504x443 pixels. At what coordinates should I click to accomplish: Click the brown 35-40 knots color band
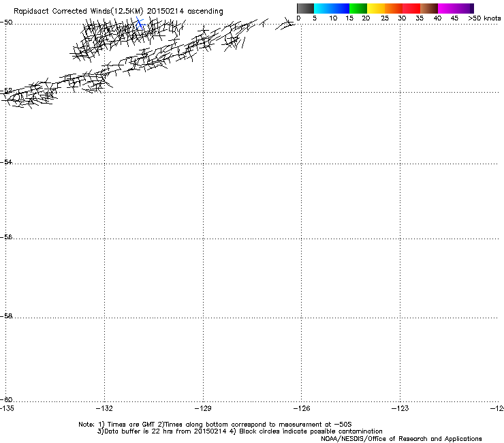point(429,8)
